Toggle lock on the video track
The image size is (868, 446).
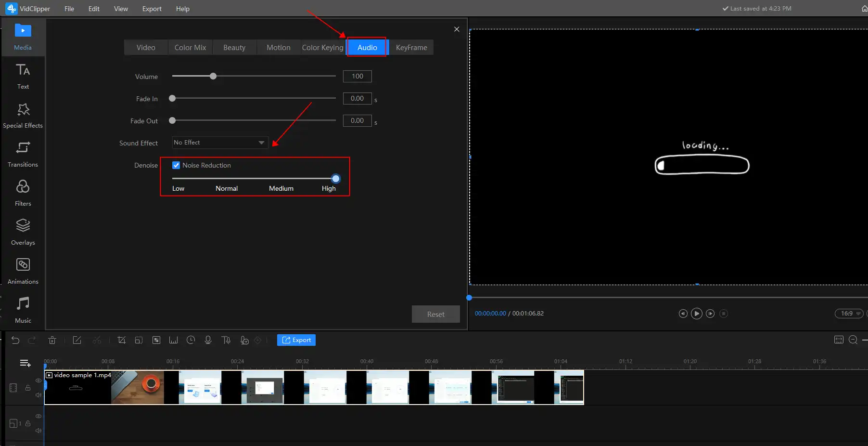(x=28, y=388)
